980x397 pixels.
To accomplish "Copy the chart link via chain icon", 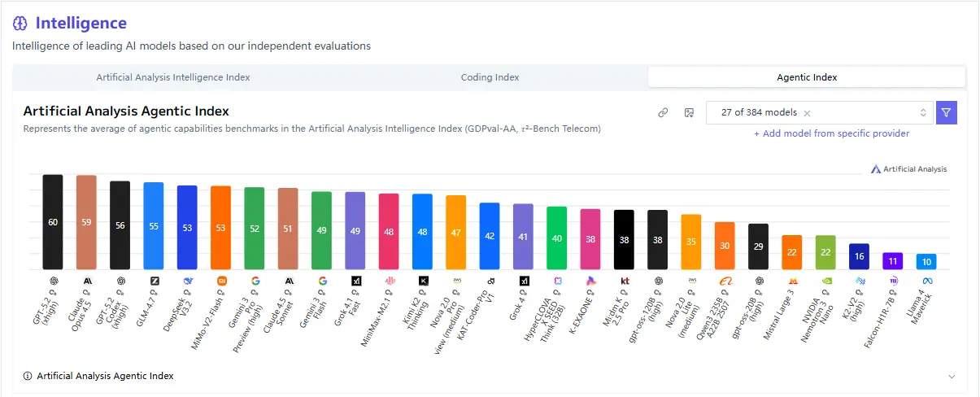I will tap(663, 113).
